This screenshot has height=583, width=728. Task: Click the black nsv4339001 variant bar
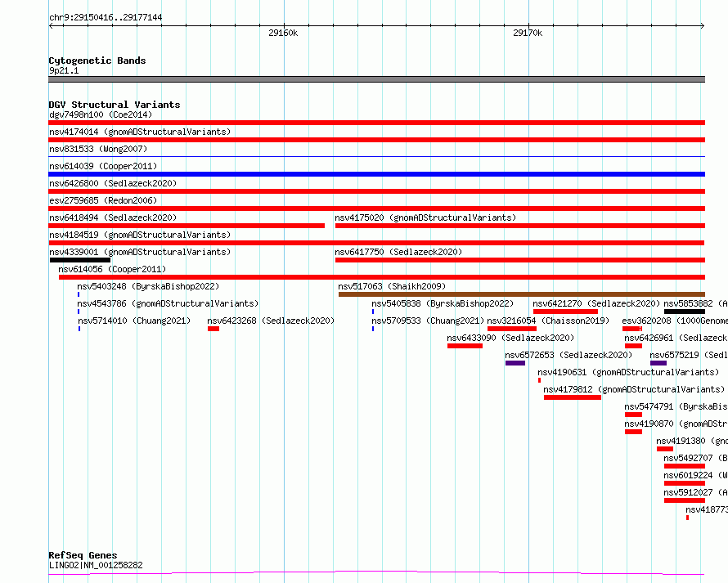tap(80, 260)
